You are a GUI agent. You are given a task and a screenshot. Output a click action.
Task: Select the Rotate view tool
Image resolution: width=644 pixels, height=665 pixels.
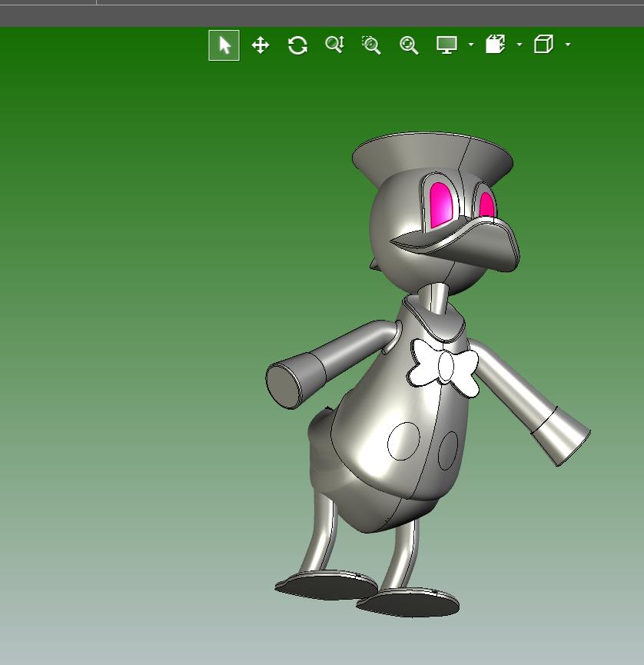(x=297, y=45)
